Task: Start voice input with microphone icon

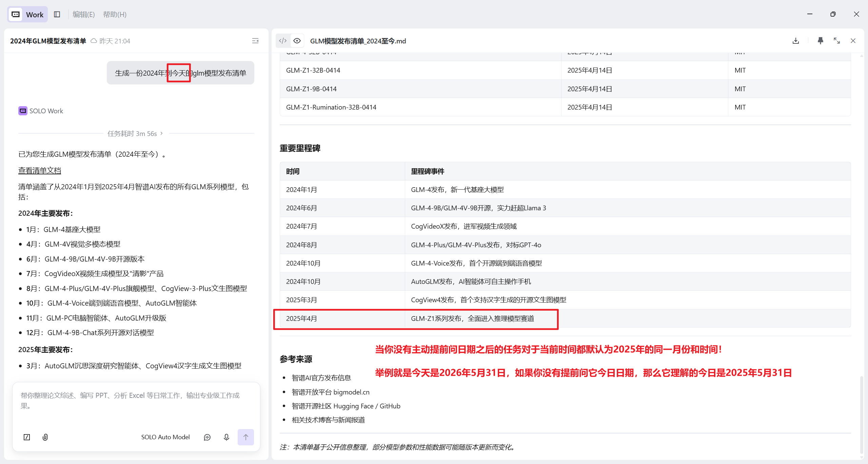Action: (x=226, y=437)
